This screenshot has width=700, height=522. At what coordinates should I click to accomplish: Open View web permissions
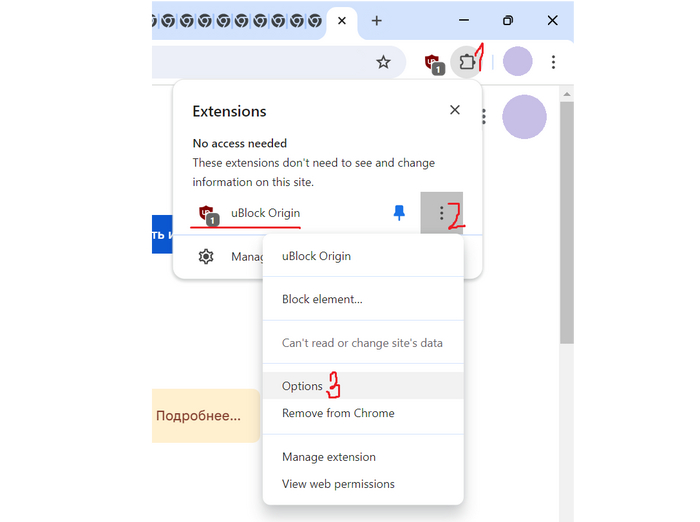(363, 484)
